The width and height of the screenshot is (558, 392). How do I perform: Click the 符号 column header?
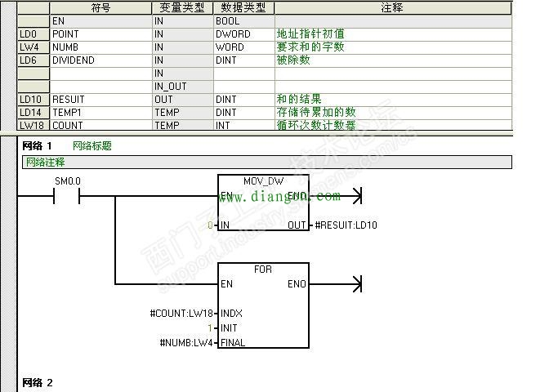coord(100,7)
